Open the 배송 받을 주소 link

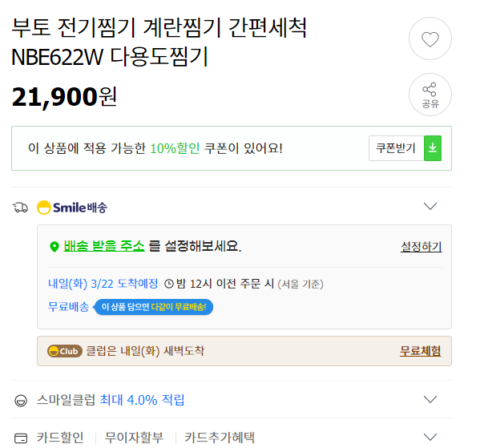click(x=104, y=246)
